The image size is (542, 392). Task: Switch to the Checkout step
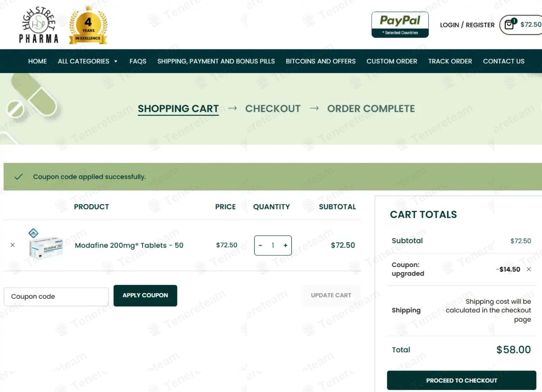[273, 109]
